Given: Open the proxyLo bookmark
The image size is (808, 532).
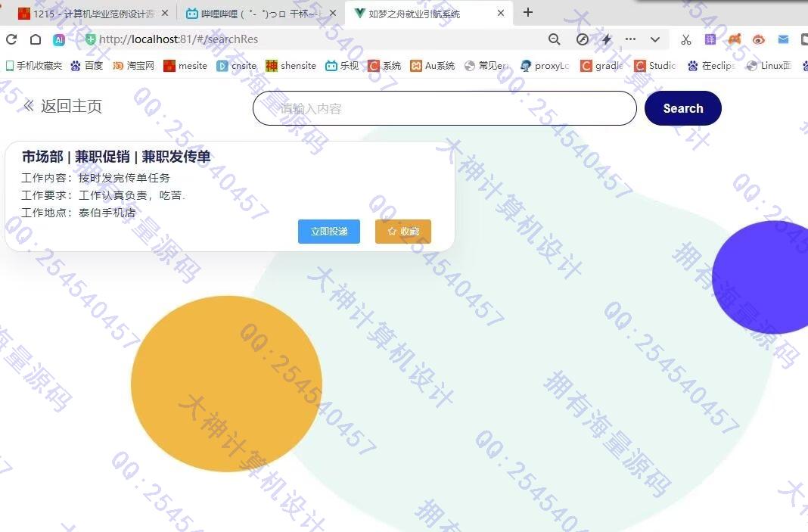Looking at the screenshot, I should click(545, 66).
